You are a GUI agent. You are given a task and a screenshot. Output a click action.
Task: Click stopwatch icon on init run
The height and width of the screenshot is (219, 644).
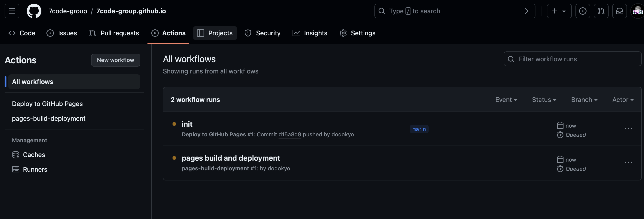(560, 135)
